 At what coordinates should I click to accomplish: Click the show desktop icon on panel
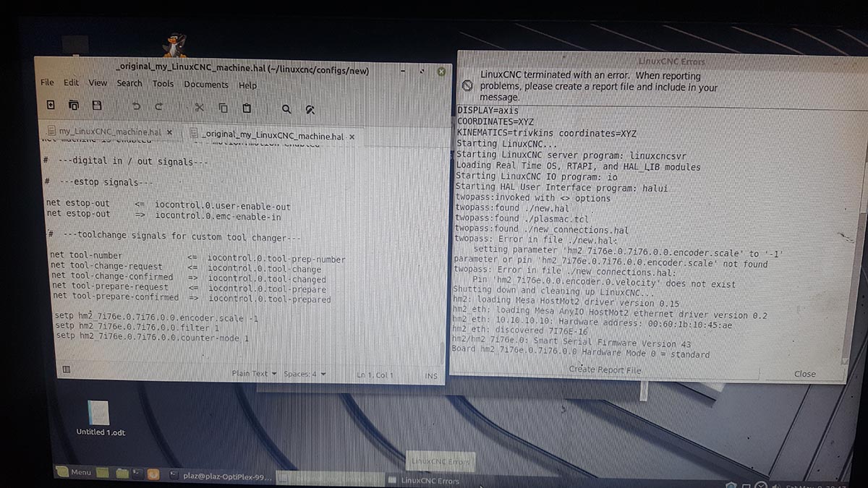point(103,474)
